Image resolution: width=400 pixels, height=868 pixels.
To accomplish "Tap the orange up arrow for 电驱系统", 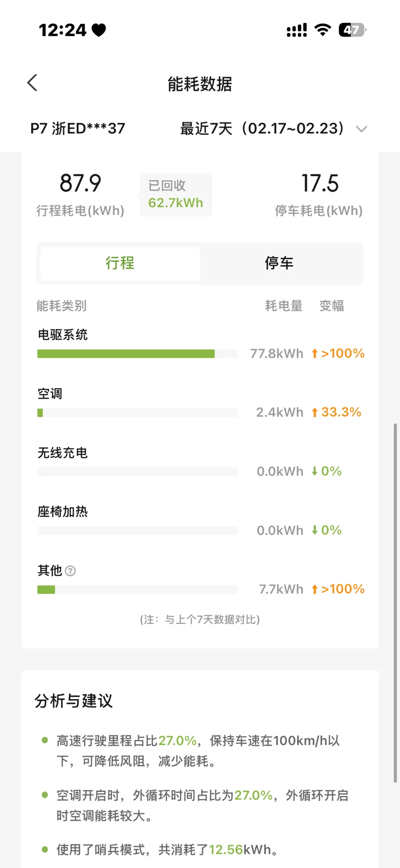I will [315, 354].
